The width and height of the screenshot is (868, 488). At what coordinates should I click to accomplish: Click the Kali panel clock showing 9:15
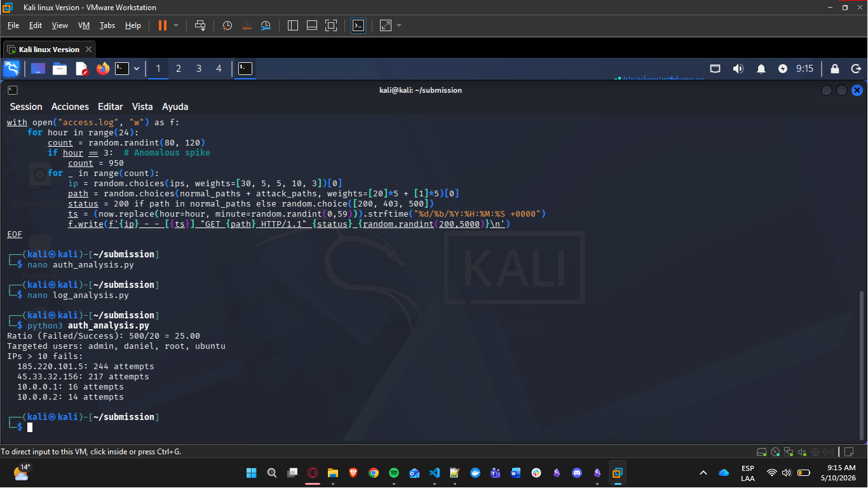tap(804, 69)
